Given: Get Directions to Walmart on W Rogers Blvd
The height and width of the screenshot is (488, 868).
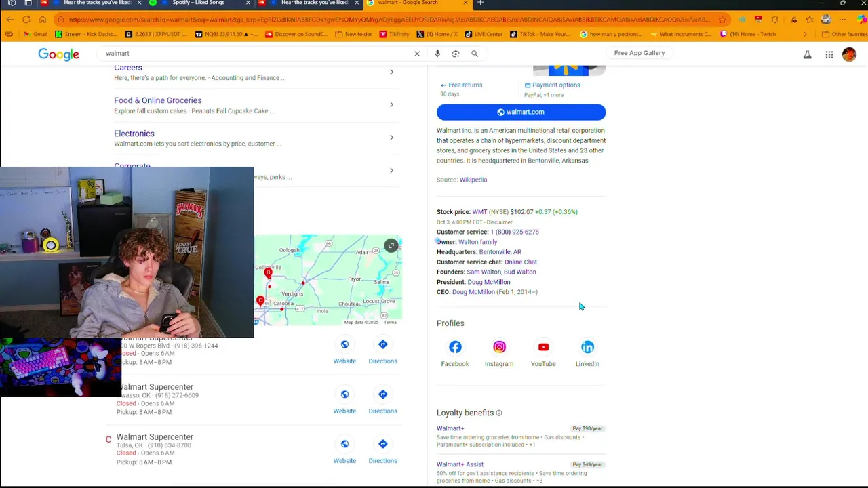Looking at the screenshot, I should [383, 351].
